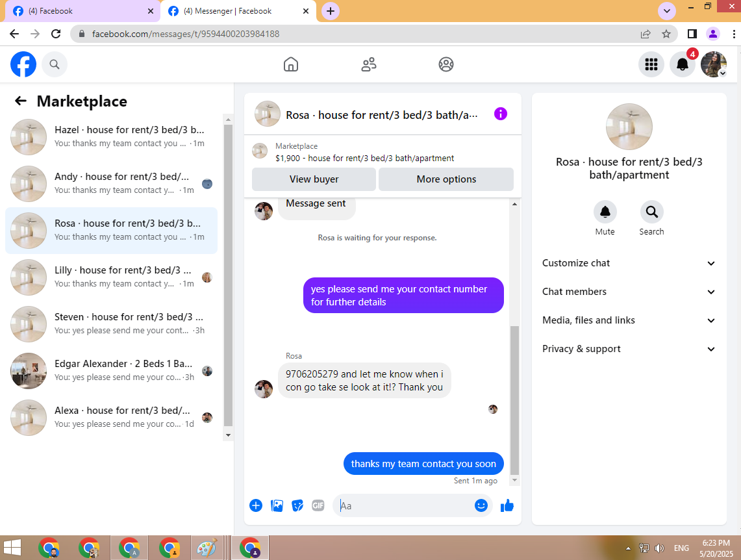Open Hazel's house for rent conversation
Image resolution: width=741 pixels, height=560 pixels.
[x=112, y=137]
